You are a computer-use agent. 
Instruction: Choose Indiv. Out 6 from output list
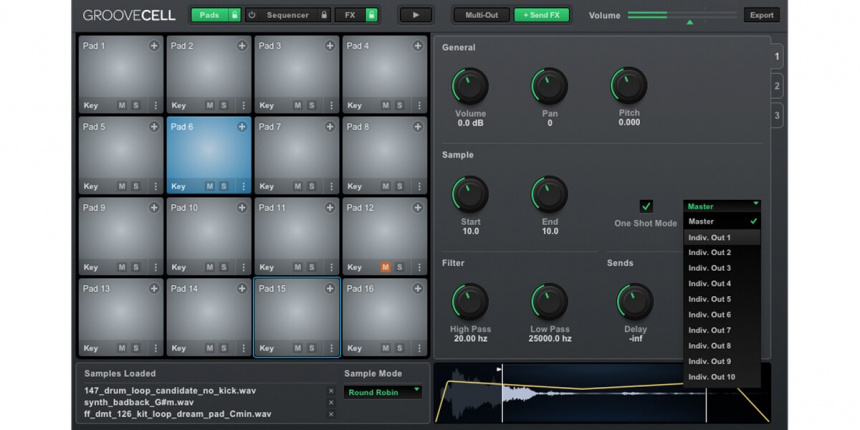pyautogui.click(x=722, y=315)
